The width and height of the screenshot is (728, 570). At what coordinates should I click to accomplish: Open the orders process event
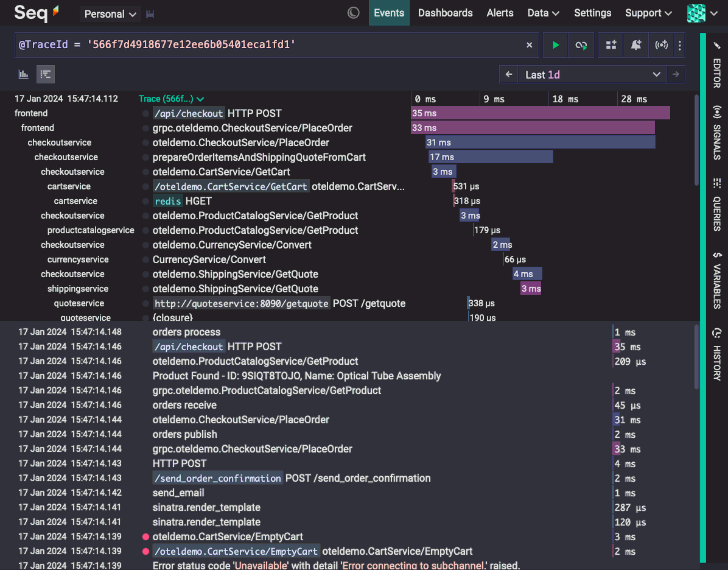point(186,332)
